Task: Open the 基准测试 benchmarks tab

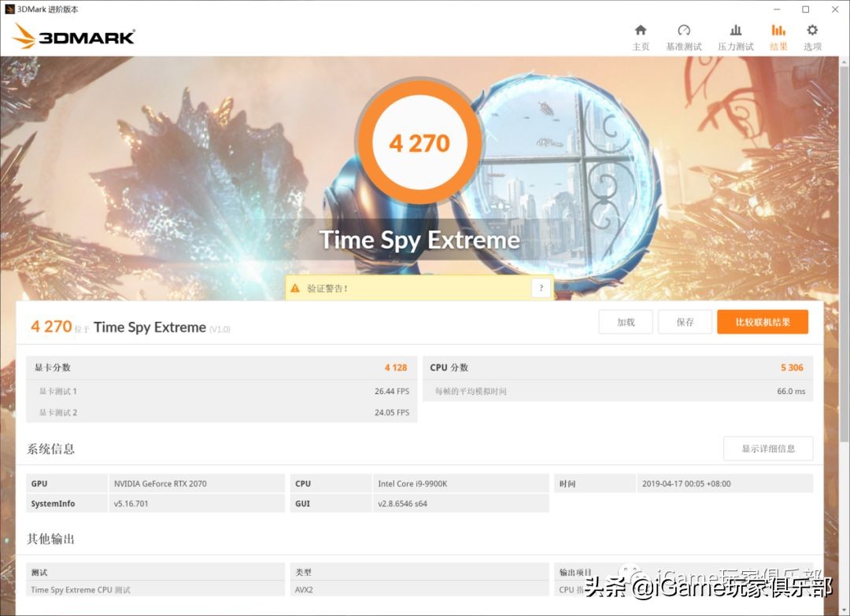Action: pyautogui.click(x=684, y=38)
